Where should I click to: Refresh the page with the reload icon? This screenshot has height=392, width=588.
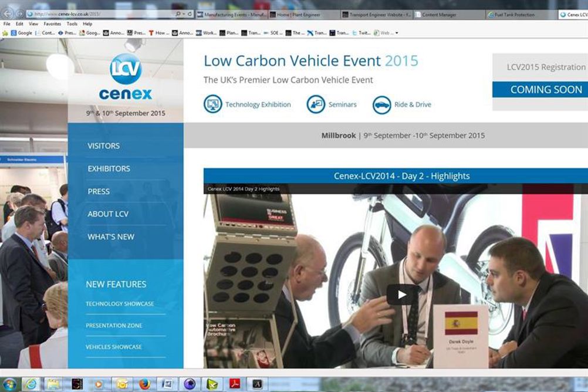click(190, 14)
